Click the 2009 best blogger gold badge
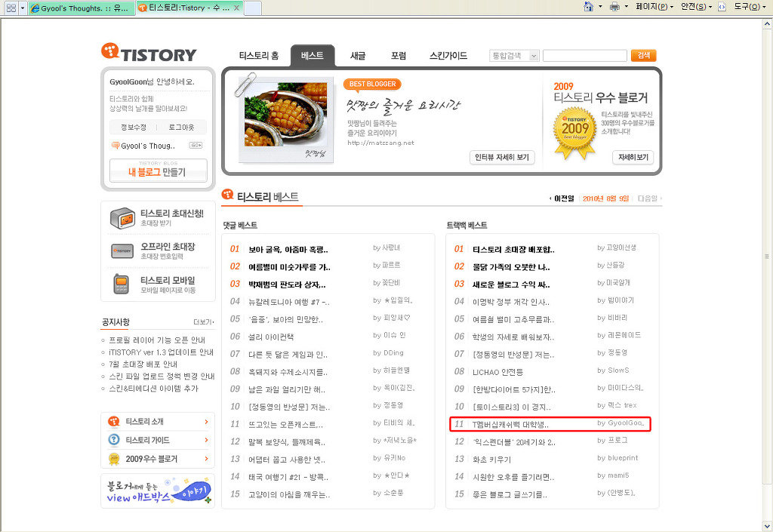The width and height of the screenshot is (773, 532). click(x=574, y=133)
